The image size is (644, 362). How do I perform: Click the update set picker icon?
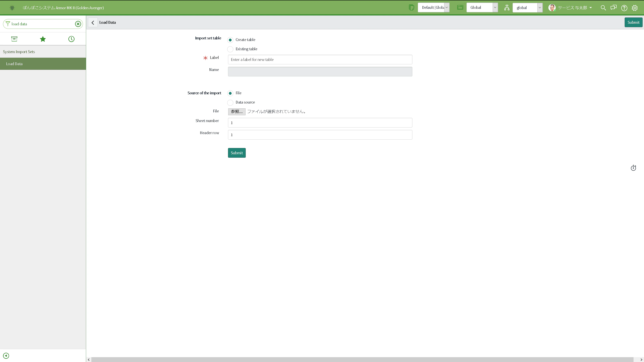click(x=411, y=7)
